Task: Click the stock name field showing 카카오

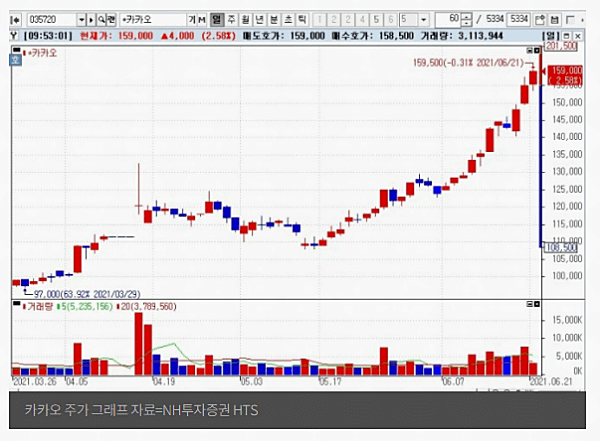Action: pos(153,20)
